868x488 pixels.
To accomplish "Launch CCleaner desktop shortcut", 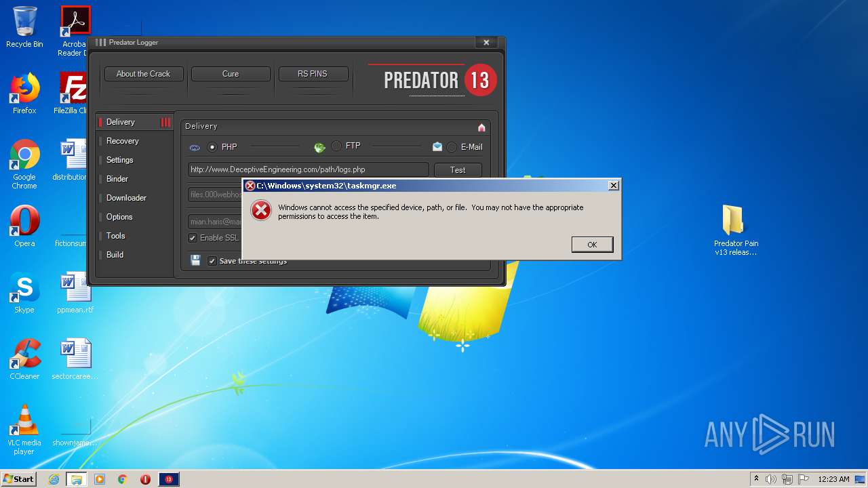I will (x=24, y=359).
